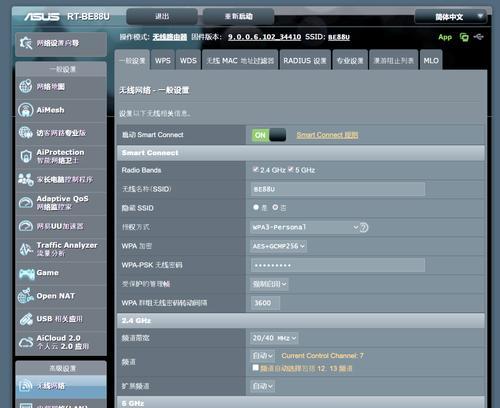
Task: Open the AES+GCMP256 encryption dropdown
Action: point(278,246)
